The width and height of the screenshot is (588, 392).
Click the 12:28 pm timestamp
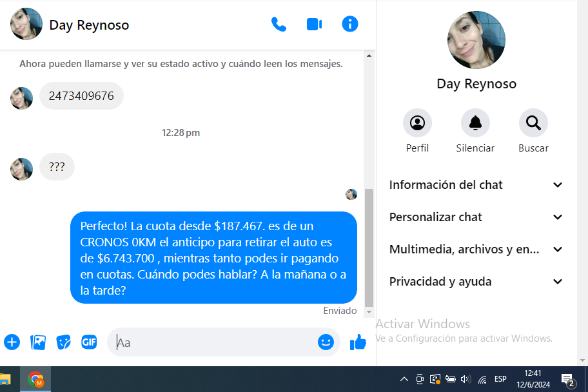181,133
